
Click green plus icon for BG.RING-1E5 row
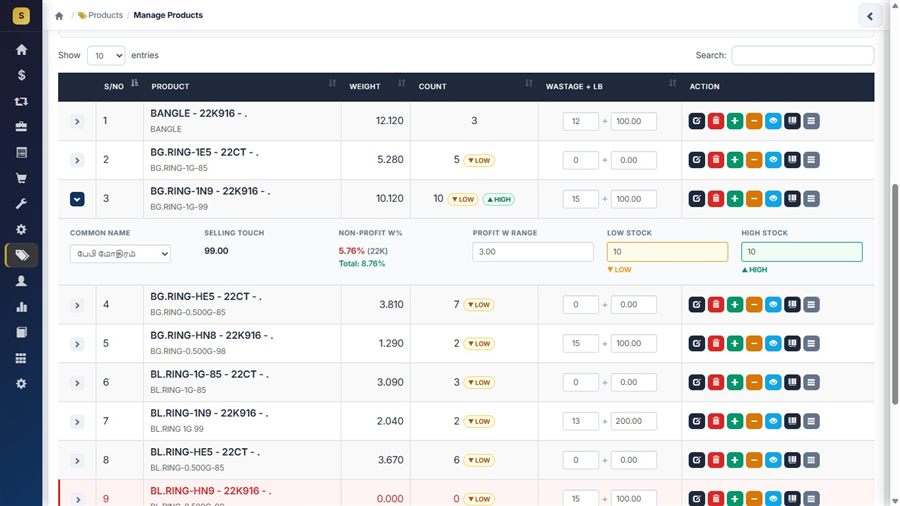coord(735,160)
